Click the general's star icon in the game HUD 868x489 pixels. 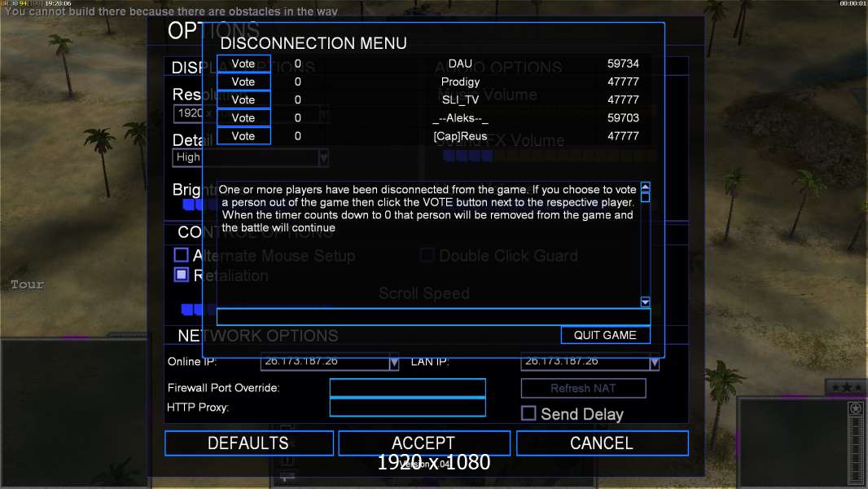coord(855,408)
